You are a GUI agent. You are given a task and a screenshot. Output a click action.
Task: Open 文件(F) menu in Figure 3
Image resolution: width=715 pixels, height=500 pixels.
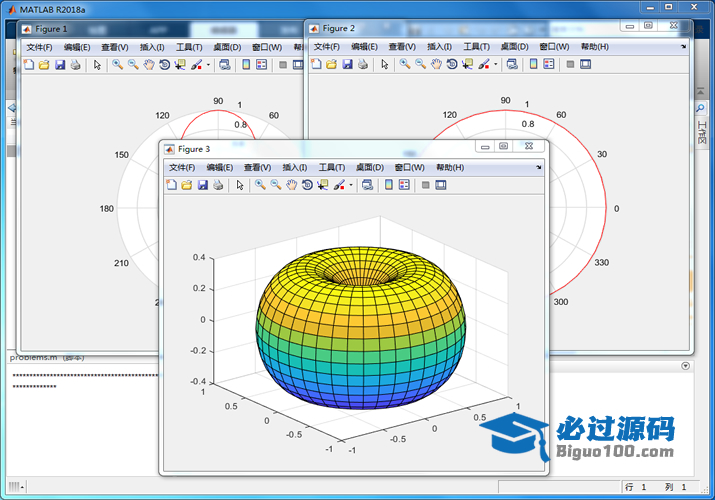pyautogui.click(x=182, y=167)
